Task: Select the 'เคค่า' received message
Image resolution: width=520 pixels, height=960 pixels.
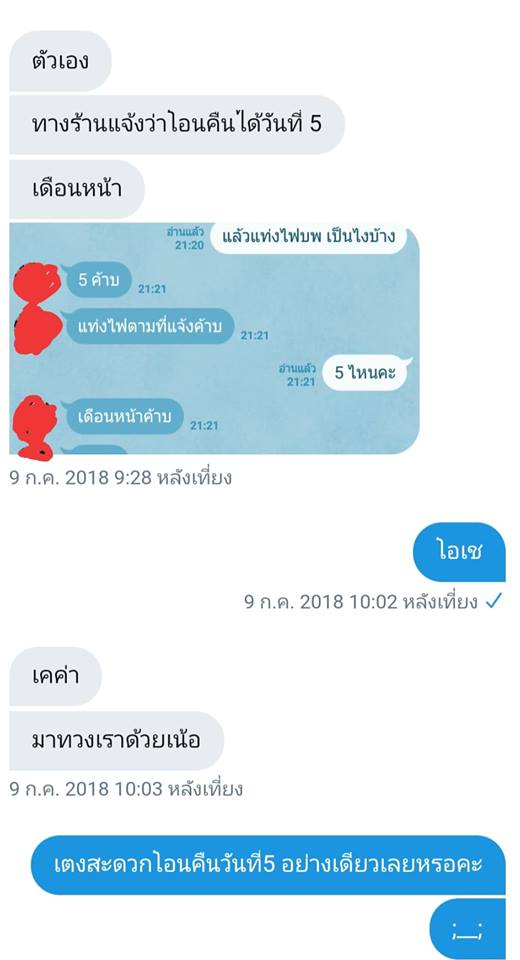Action: (x=55, y=677)
